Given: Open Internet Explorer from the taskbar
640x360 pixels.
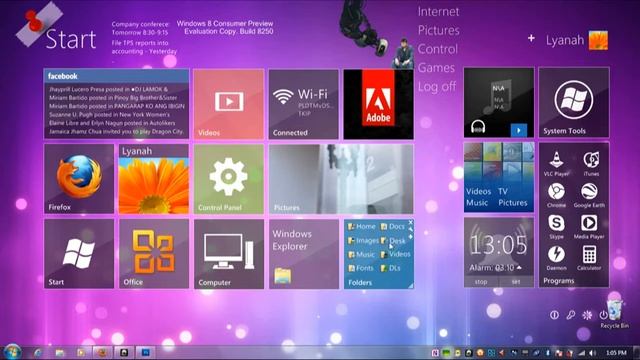Looking at the screenshot, I should coord(38,352).
